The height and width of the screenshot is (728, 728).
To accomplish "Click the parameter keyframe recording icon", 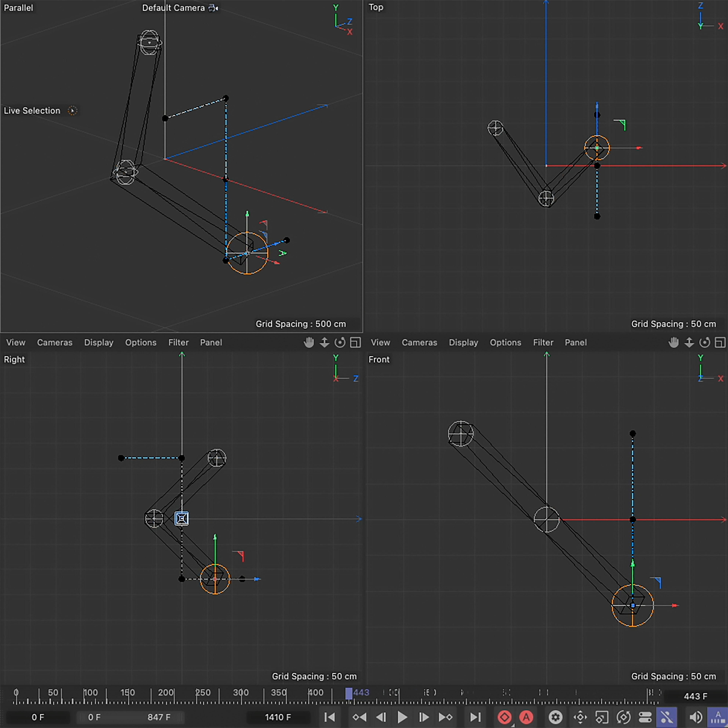I will click(x=645, y=717).
